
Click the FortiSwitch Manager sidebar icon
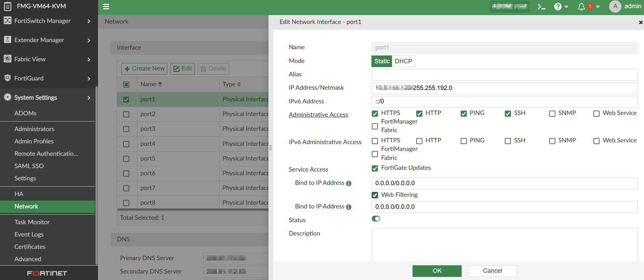pyautogui.click(x=8, y=21)
